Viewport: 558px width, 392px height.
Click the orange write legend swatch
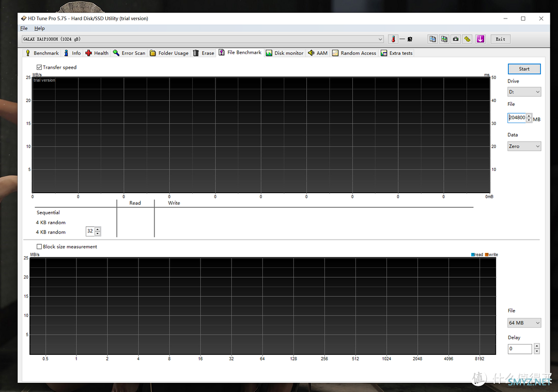tap(487, 255)
